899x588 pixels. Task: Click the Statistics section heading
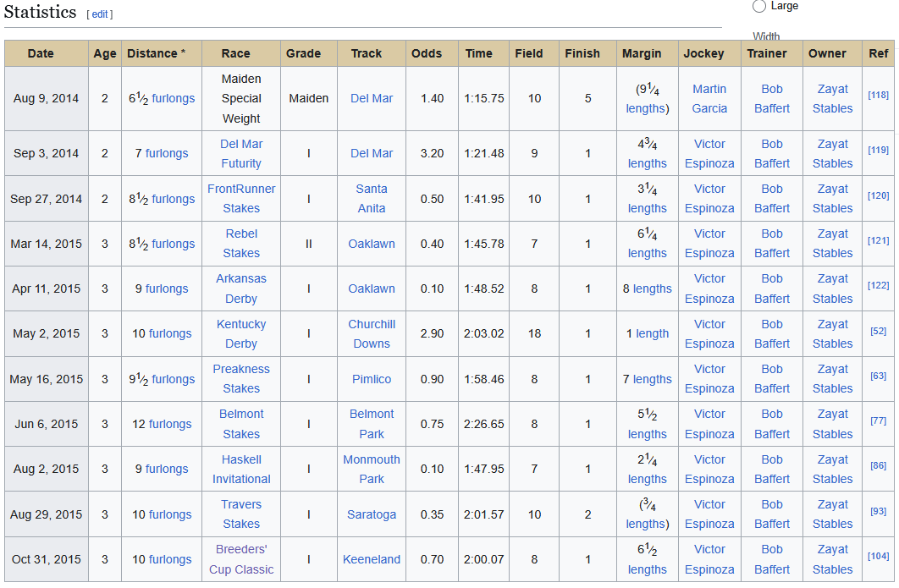[x=40, y=12]
